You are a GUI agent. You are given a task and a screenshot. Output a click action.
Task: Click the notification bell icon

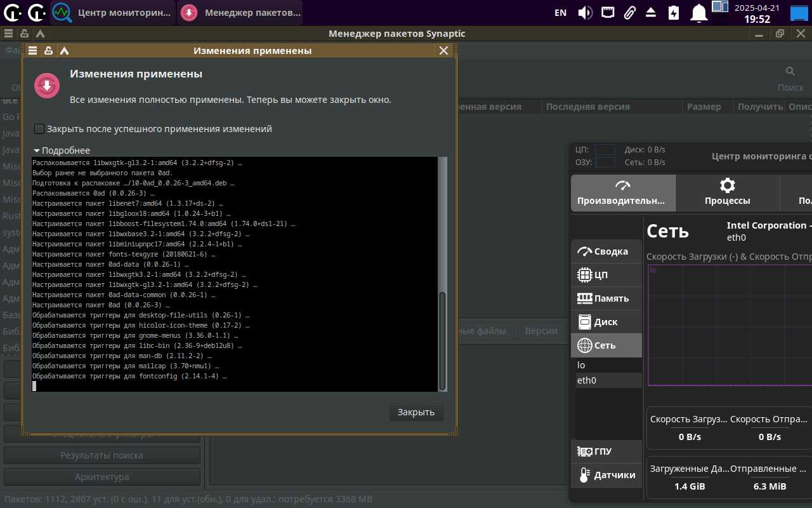[698, 13]
